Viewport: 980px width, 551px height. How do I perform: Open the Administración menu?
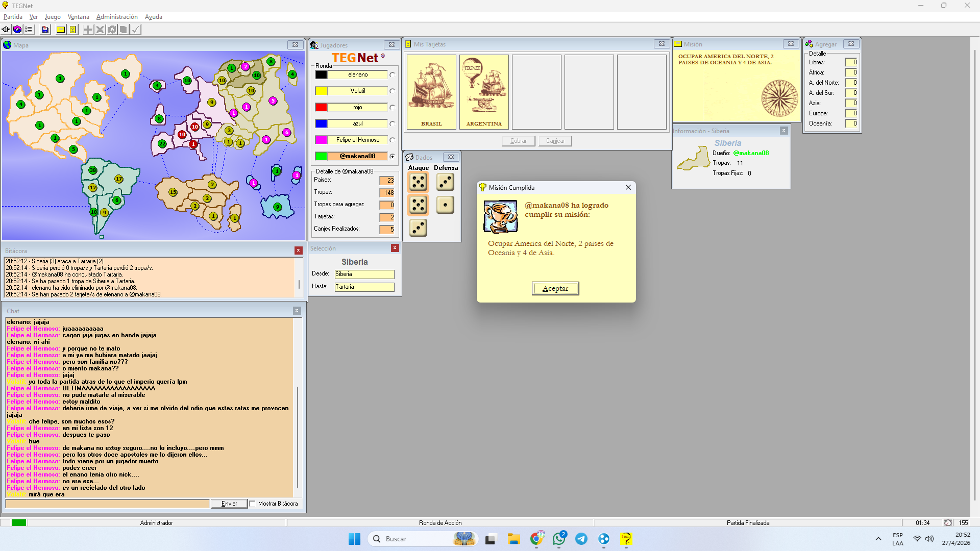117,17
